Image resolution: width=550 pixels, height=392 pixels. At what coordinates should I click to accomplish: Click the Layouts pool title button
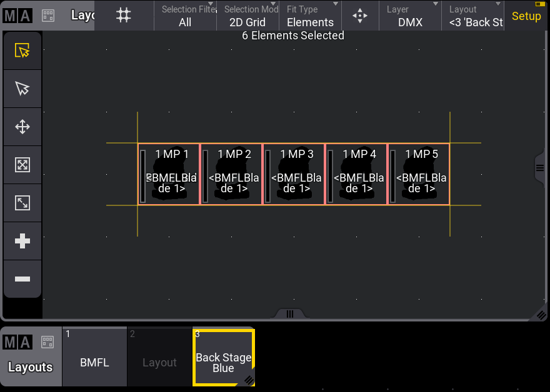(31, 367)
